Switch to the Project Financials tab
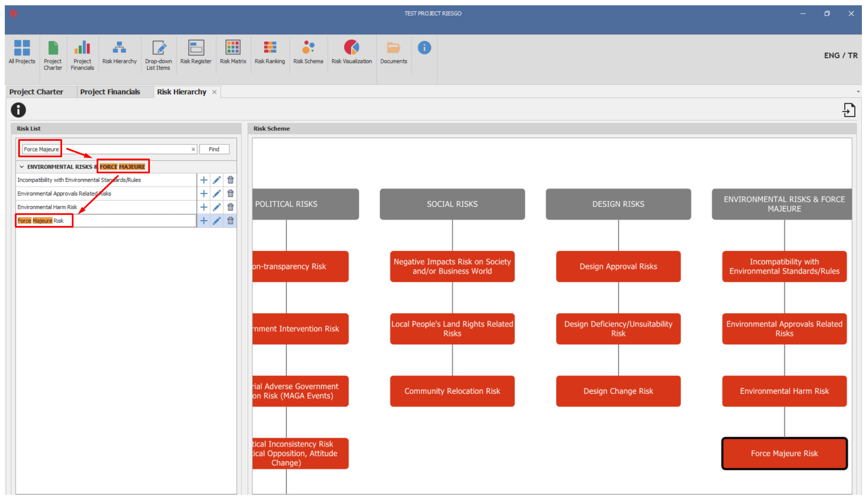This screenshot has height=501, width=868. point(110,92)
